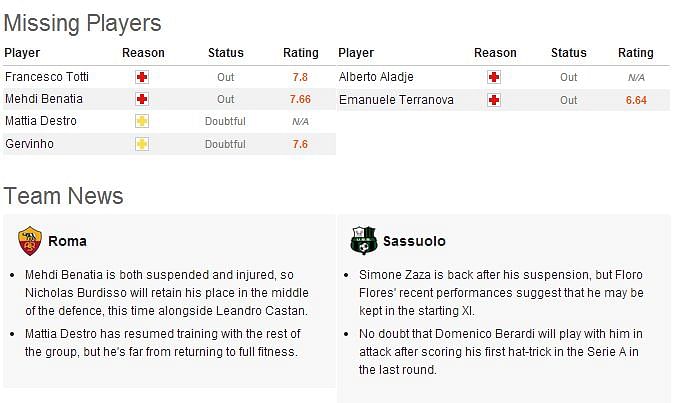Click the Roma team name heading
The width and height of the screenshot is (674, 403).
(x=67, y=241)
